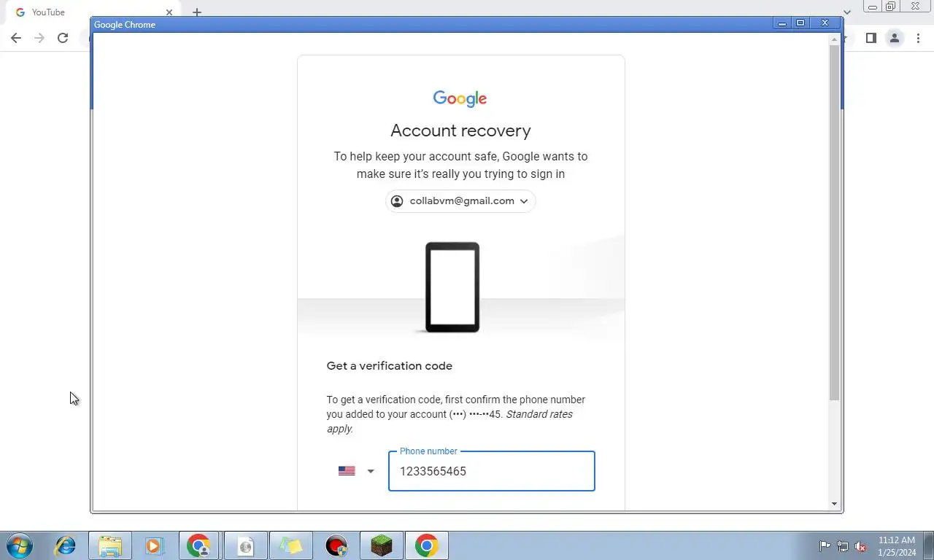934x560 pixels.
Task: Click the phone illustration image
Action: (452, 287)
